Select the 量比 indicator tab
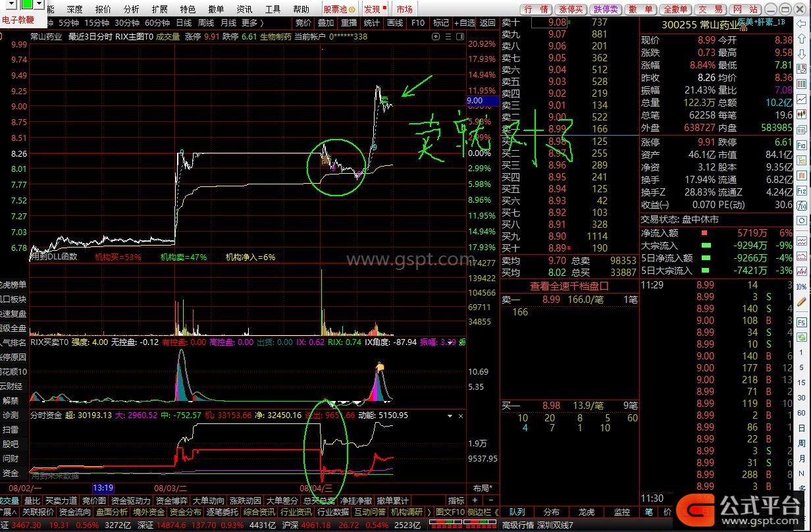 [x=32, y=500]
